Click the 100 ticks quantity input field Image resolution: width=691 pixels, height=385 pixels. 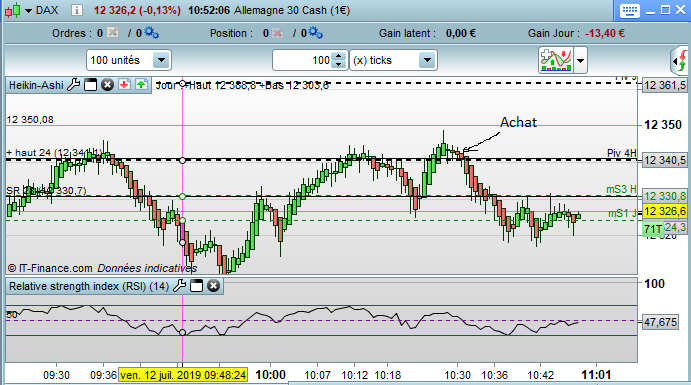coord(303,60)
